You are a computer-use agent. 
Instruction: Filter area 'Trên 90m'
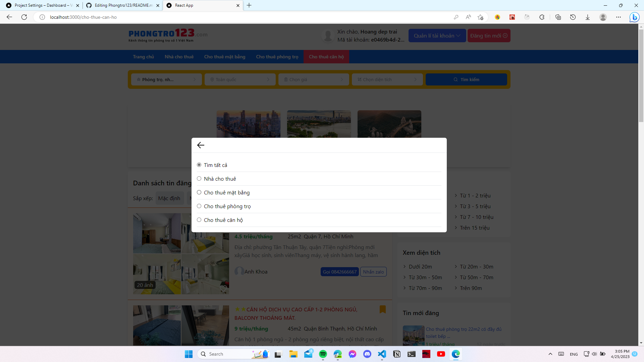pos(471,288)
